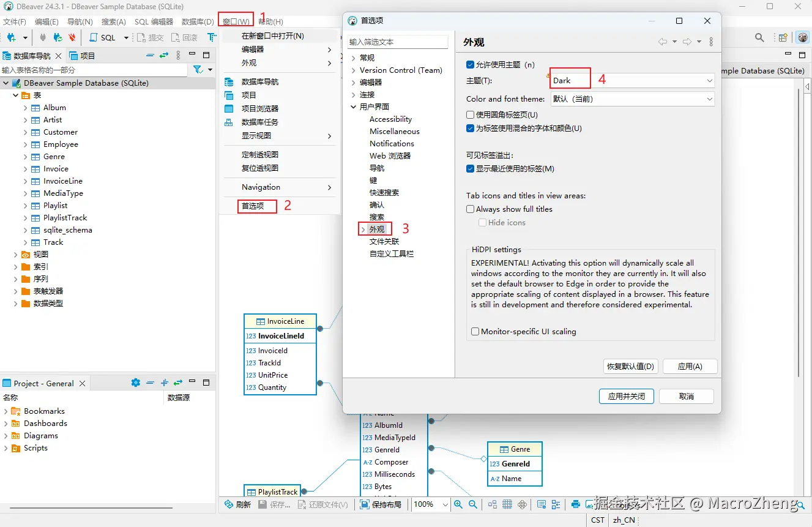Select 首选项 in the 窗口 menu
The image size is (812, 527).
click(x=253, y=206)
